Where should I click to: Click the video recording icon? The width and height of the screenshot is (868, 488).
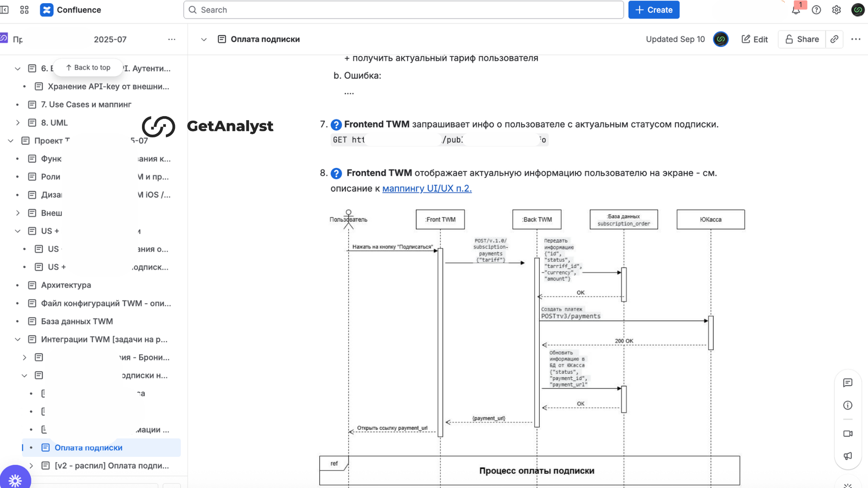click(848, 433)
